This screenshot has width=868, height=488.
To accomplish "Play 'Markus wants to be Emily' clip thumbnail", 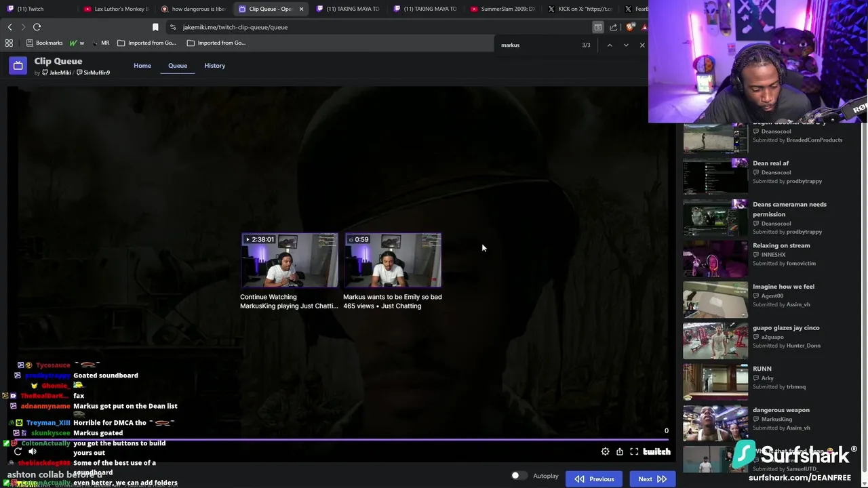I will (393, 260).
